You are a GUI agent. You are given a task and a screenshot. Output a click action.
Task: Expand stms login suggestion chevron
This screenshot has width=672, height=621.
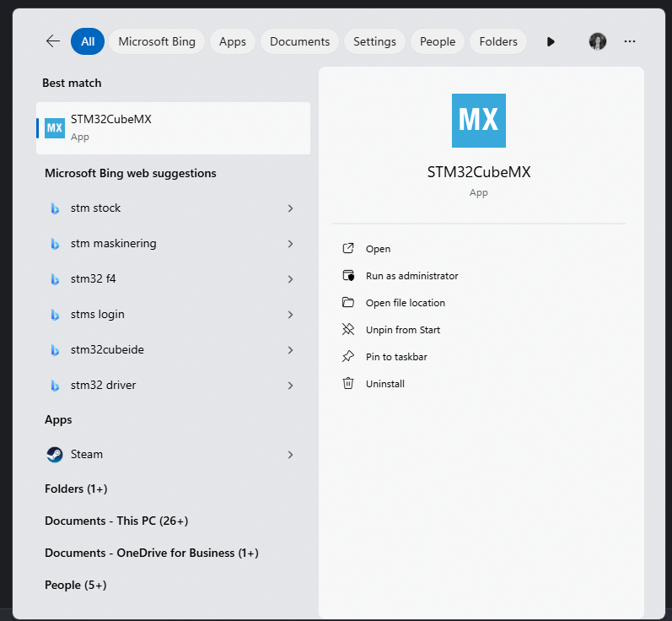(x=290, y=315)
